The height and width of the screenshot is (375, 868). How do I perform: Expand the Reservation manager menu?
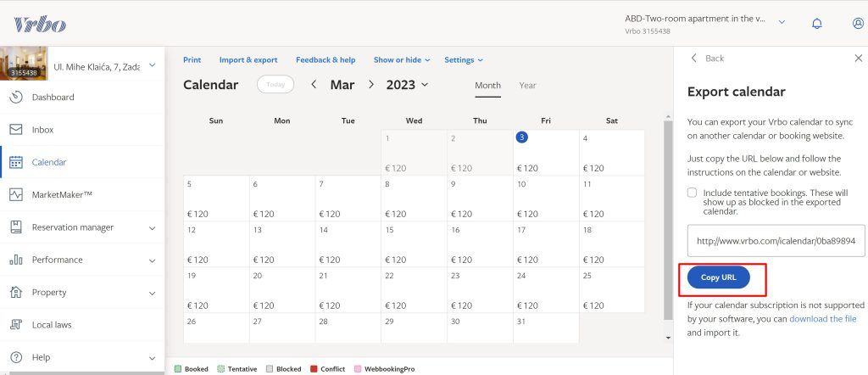152,227
